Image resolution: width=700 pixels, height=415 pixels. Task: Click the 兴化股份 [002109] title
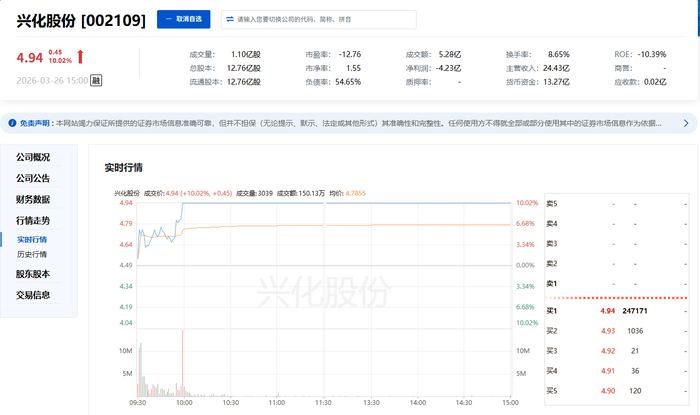pyautogui.click(x=81, y=21)
